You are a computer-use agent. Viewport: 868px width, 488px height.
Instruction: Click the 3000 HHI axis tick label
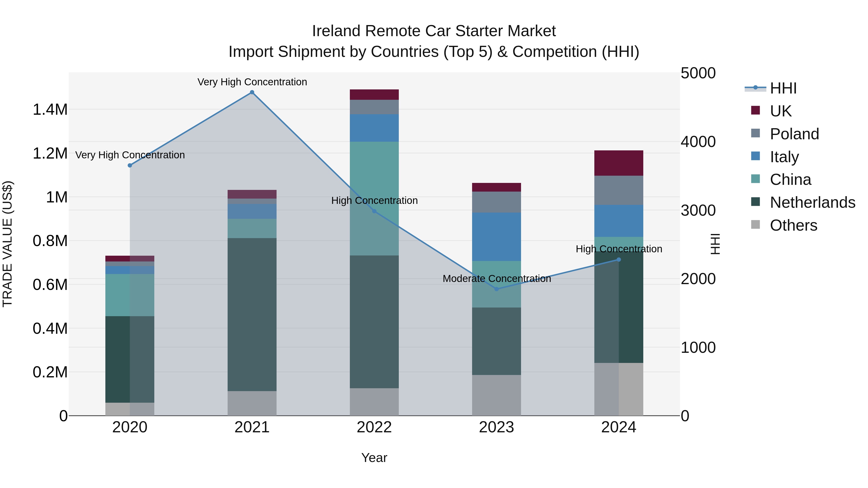[698, 210]
